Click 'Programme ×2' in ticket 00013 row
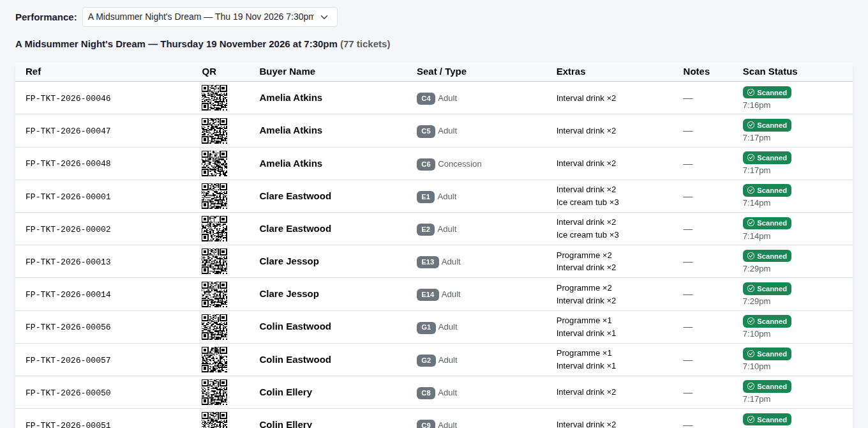Viewport: 868px width, 428px height. click(x=584, y=255)
